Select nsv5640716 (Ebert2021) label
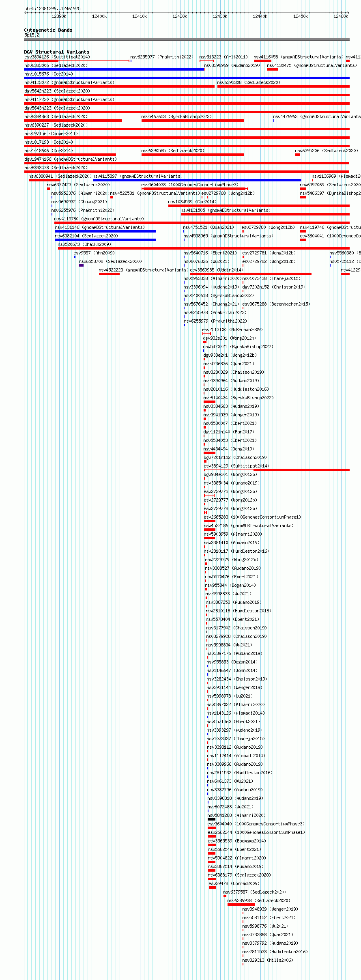Viewport: 361px width, 980px height. click(x=210, y=253)
